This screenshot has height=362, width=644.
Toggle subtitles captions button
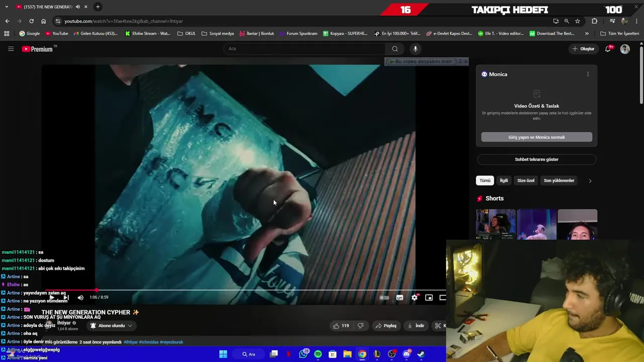[399, 297]
